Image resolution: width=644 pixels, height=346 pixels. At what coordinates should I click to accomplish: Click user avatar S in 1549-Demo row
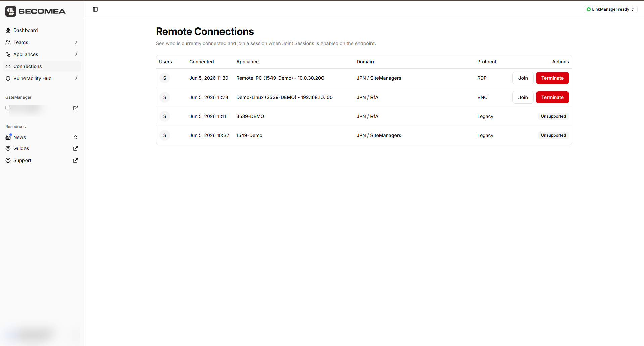(165, 135)
